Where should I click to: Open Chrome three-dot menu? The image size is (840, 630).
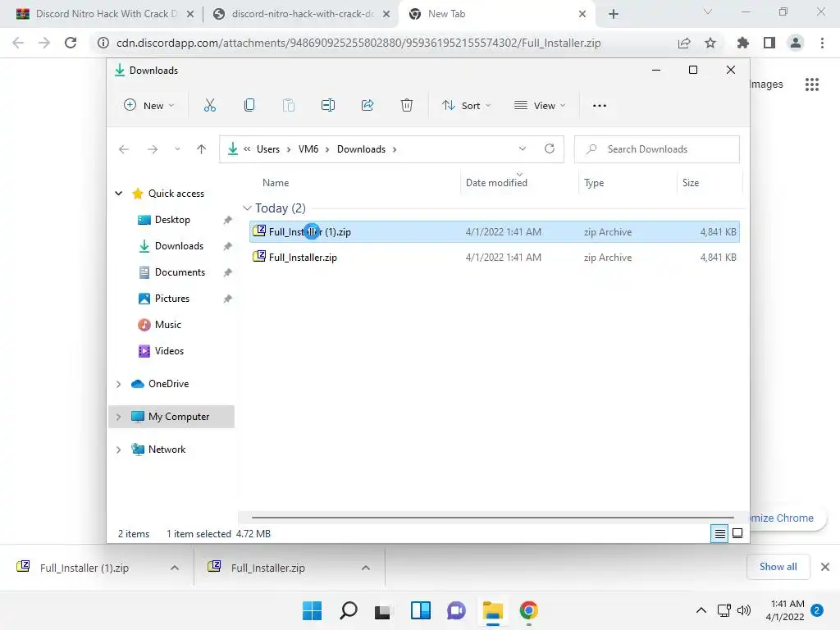822,43
